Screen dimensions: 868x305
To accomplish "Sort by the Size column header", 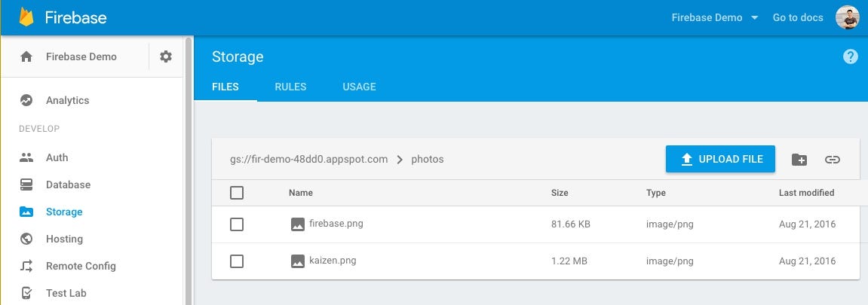I will [560, 193].
